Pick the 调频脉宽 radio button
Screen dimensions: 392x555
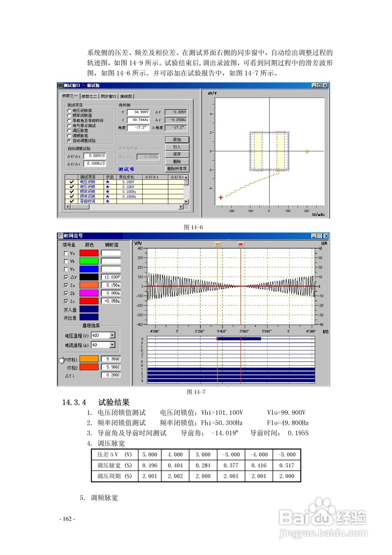[69, 136]
